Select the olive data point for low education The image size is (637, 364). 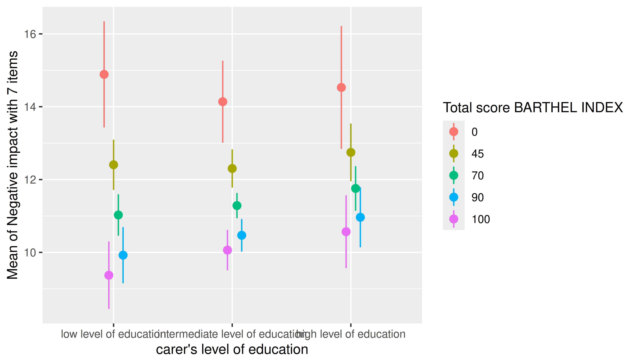click(113, 165)
